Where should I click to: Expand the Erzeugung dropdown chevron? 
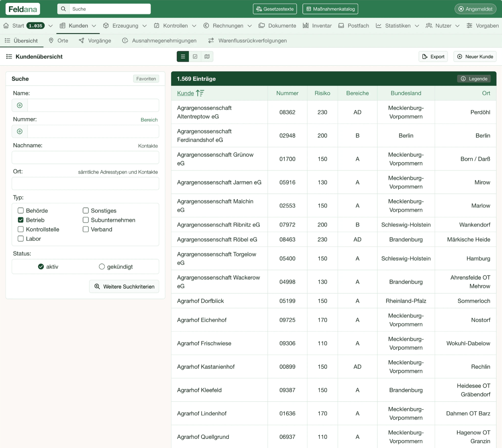[145, 26]
